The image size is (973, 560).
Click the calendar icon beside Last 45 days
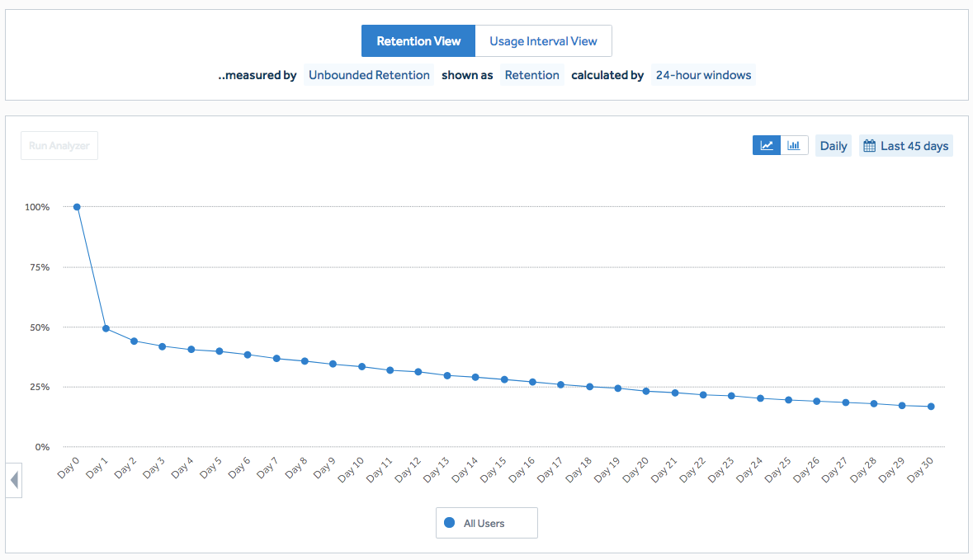point(868,144)
